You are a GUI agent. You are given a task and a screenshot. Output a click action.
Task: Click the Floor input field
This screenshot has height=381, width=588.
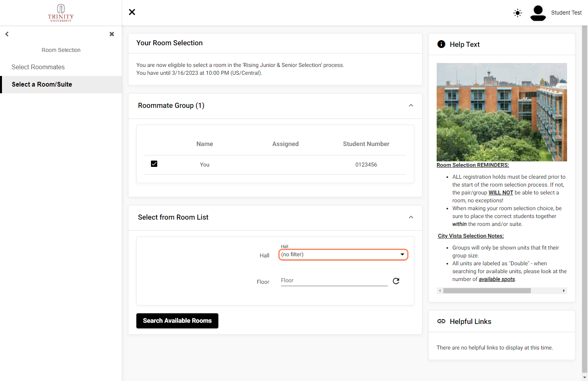point(334,281)
